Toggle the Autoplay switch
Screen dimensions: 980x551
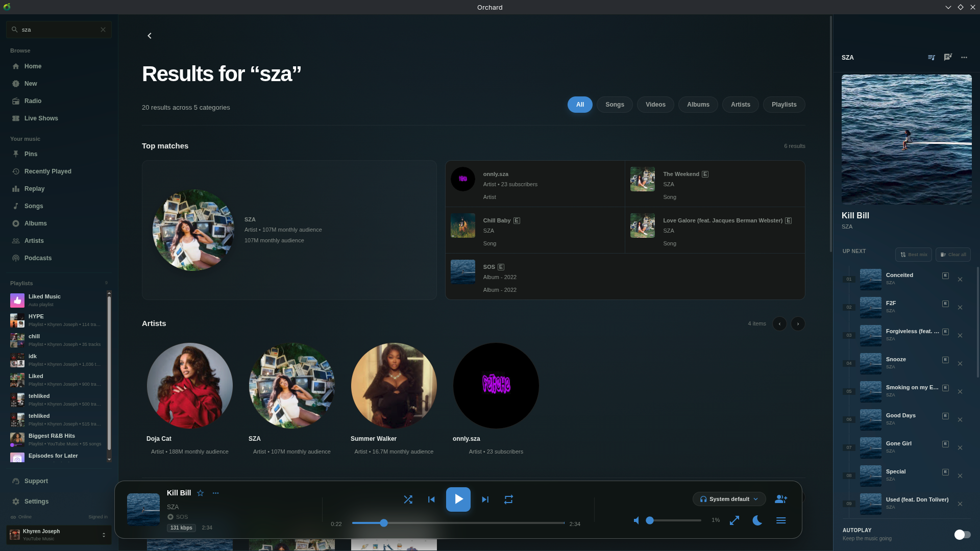click(962, 534)
